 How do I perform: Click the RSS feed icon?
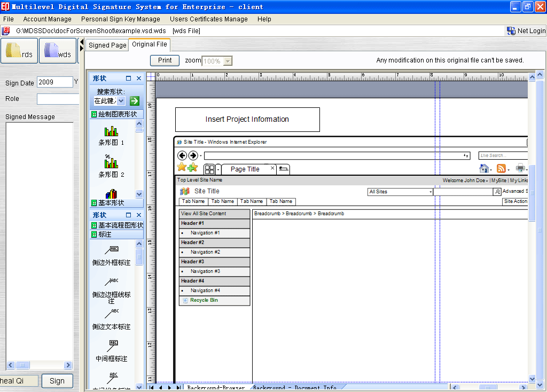click(501, 169)
